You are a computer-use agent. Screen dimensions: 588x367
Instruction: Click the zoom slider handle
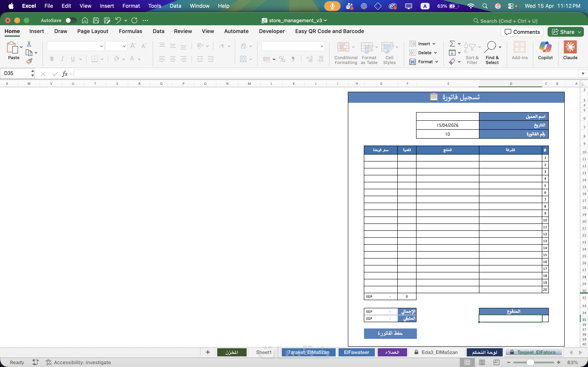tap(531, 362)
